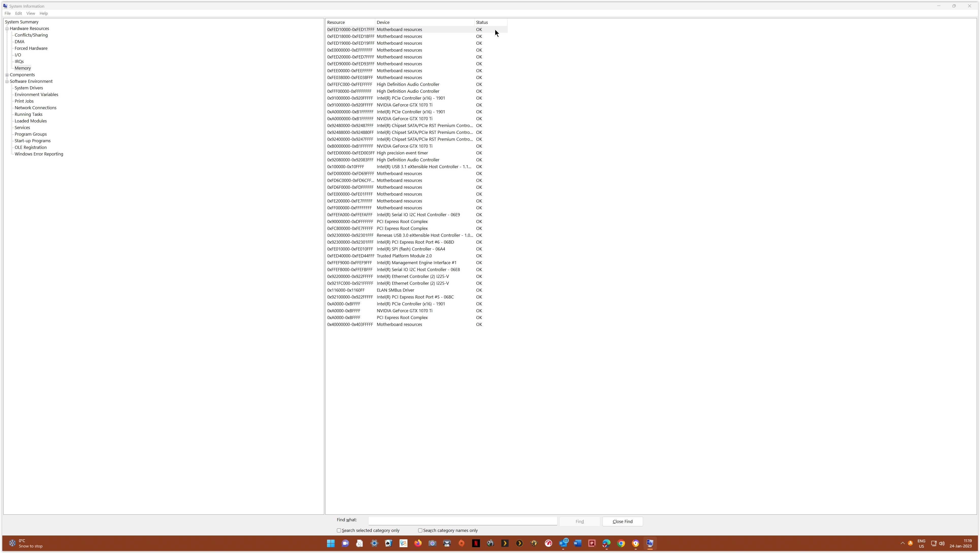Click the Find what text field
This screenshot has width=980, height=553.
tap(462, 521)
